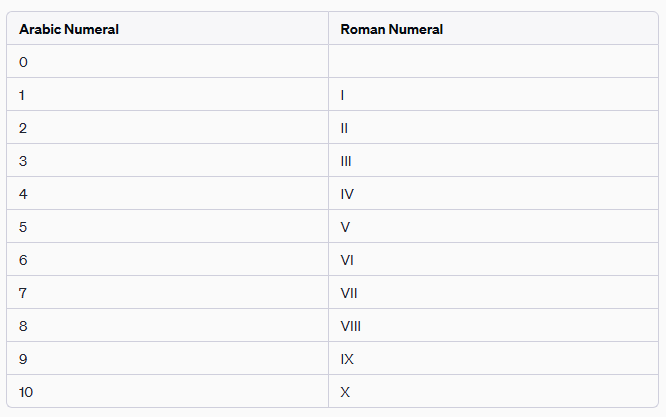
Task: Select the Roman numeral IX cell
Action: tap(347, 359)
